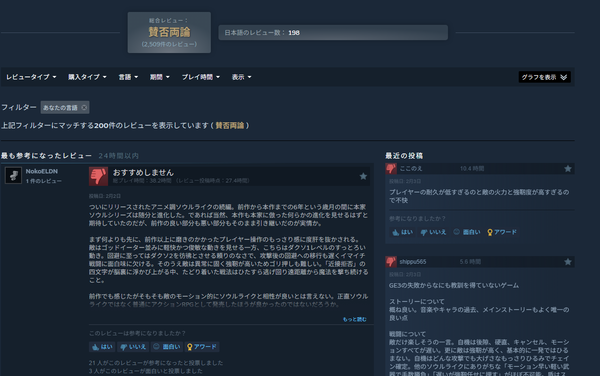Click thumbs-down icon beside おすすめしません
The image size is (600, 376).
(98, 176)
